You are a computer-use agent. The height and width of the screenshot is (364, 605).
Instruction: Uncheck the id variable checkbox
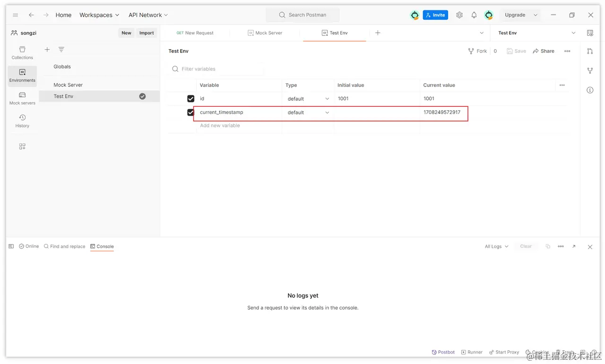[191, 99]
